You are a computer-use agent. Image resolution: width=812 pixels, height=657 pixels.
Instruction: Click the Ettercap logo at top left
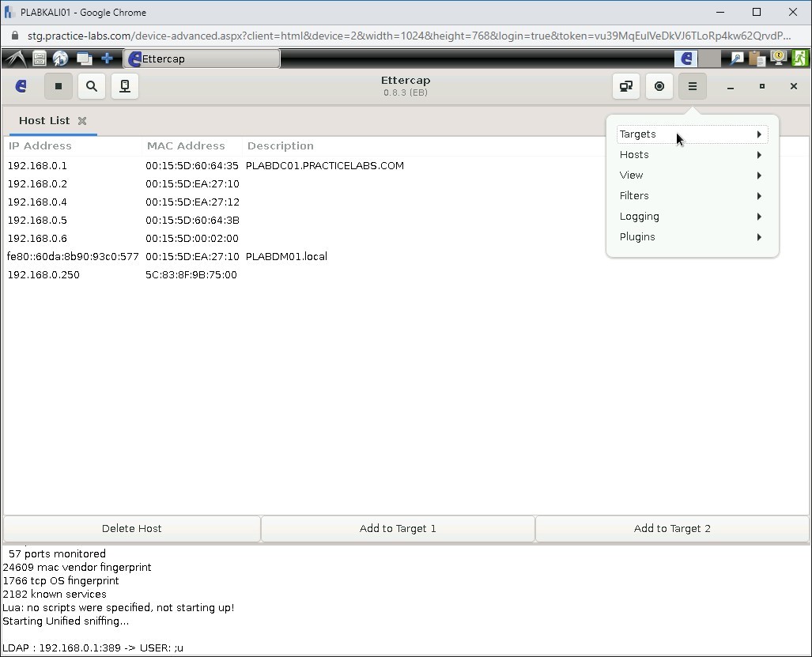(x=21, y=86)
